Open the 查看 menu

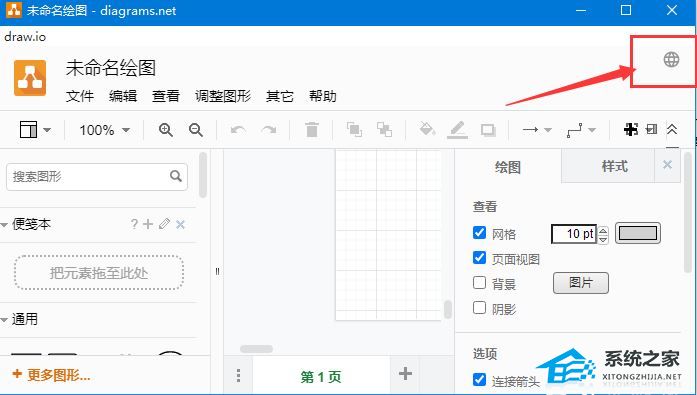[166, 96]
